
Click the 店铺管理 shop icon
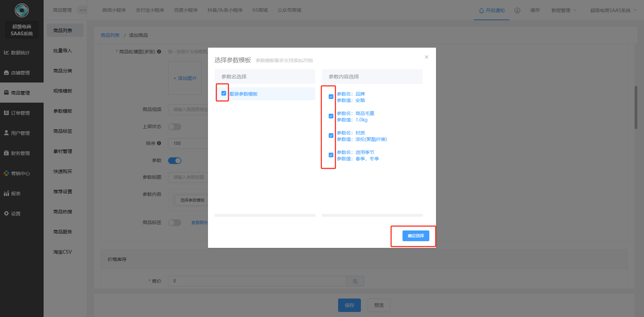point(6,73)
